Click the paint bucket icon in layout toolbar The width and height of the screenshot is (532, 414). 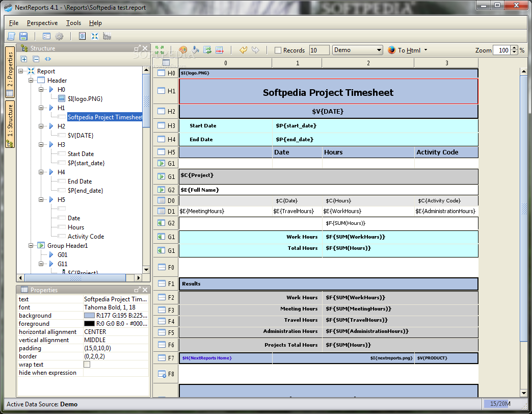pyautogui.click(x=195, y=50)
